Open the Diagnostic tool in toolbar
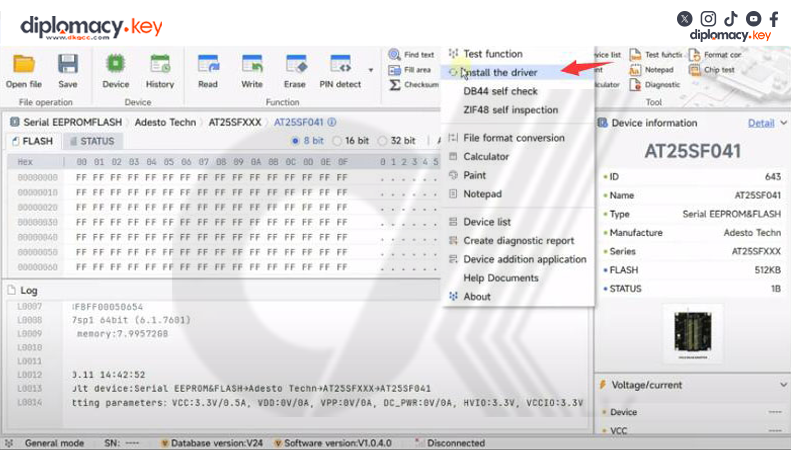This screenshot has width=791, height=450. [x=655, y=85]
